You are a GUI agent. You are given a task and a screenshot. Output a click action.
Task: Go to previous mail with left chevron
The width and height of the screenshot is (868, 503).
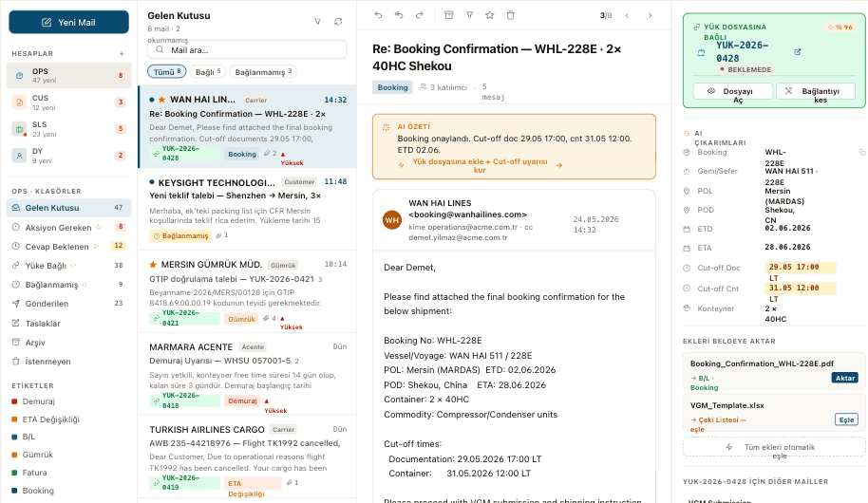(x=627, y=15)
